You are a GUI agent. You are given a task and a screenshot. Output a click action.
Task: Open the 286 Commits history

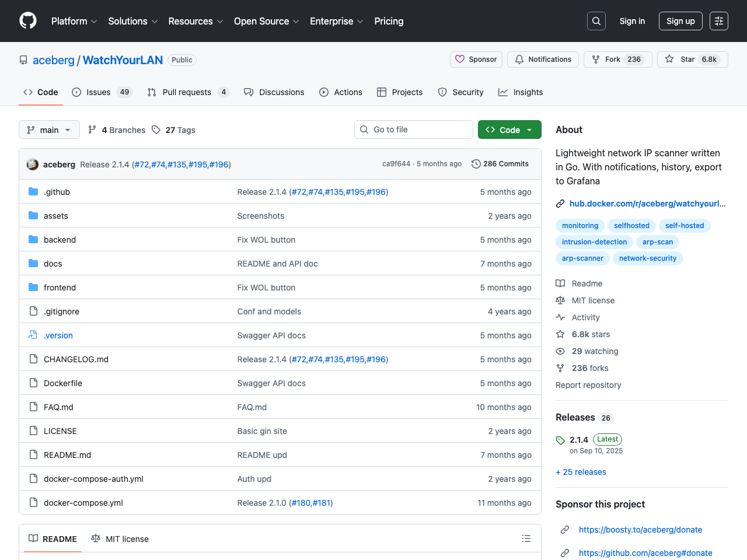(500, 164)
